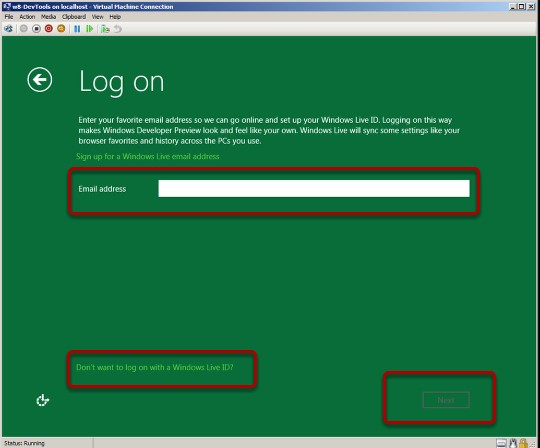Pause the virtual machine
Image resolution: width=540 pixels, height=448 pixels.
tap(77, 29)
